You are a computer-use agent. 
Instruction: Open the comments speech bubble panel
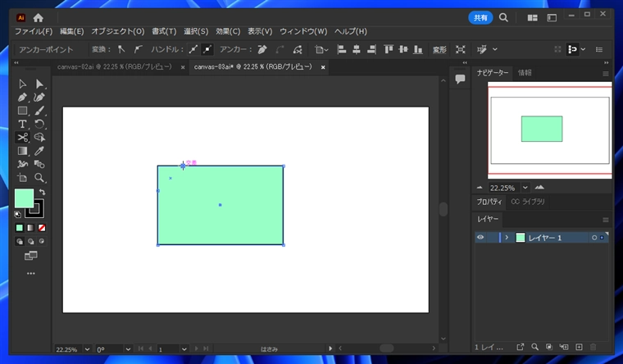(x=460, y=79)
